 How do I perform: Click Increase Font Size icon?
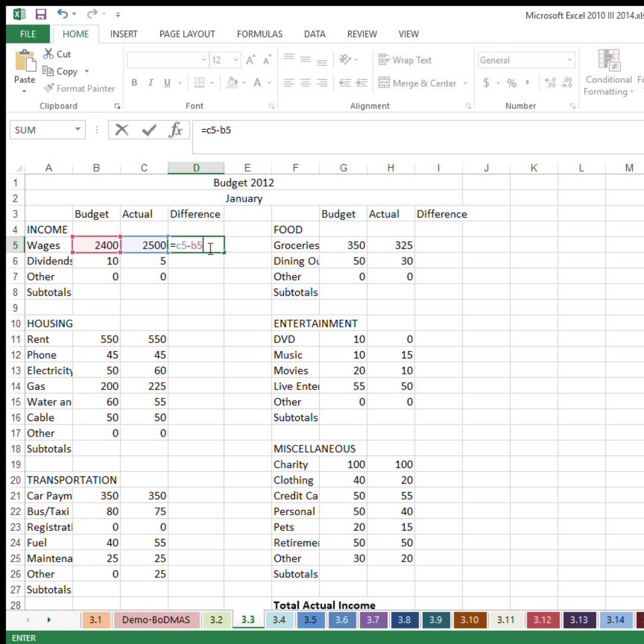(x=250, y=60)
